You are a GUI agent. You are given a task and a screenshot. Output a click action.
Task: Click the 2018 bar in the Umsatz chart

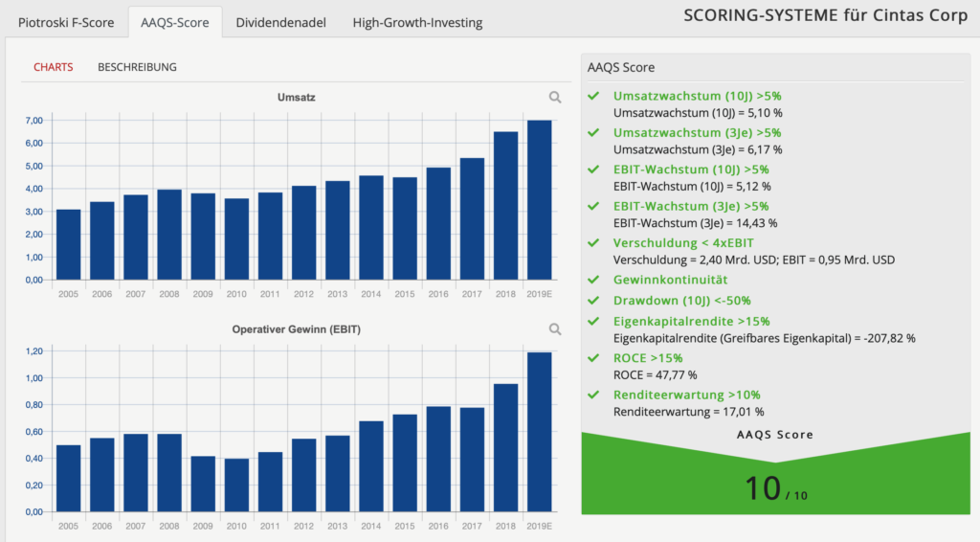tap(505, 206)
